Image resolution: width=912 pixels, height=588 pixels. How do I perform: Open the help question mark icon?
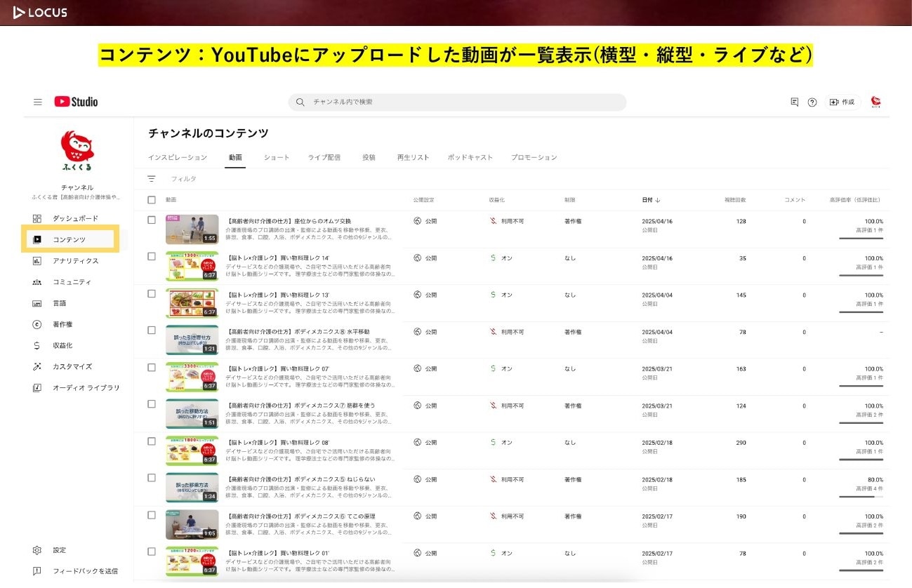tap(812, 102)
